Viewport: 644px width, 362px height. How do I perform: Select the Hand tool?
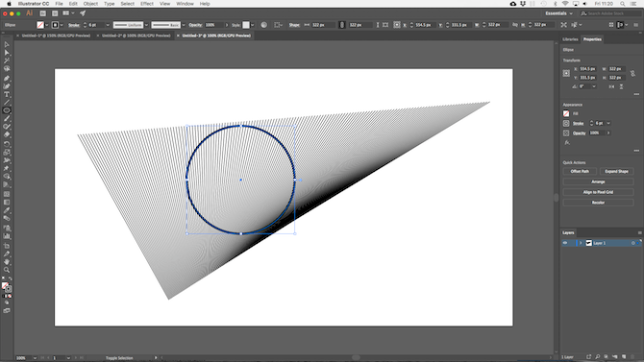click(7, 262)
